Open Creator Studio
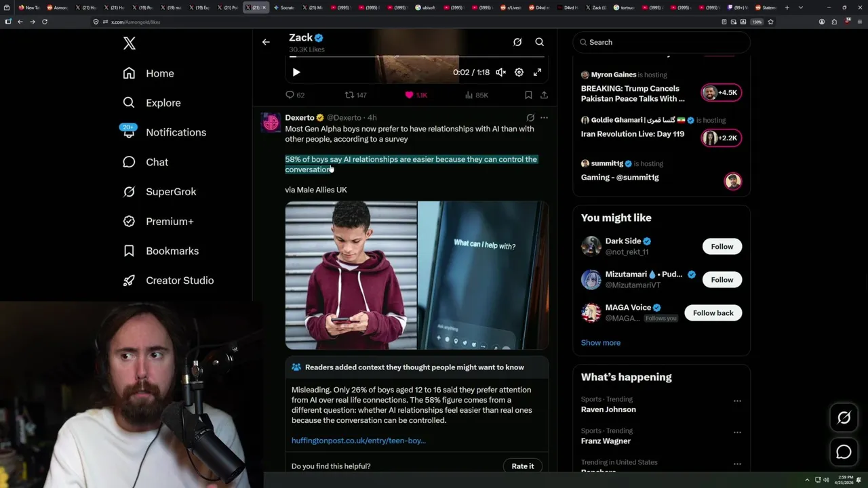868x488 pixels. tap(168, 281)
